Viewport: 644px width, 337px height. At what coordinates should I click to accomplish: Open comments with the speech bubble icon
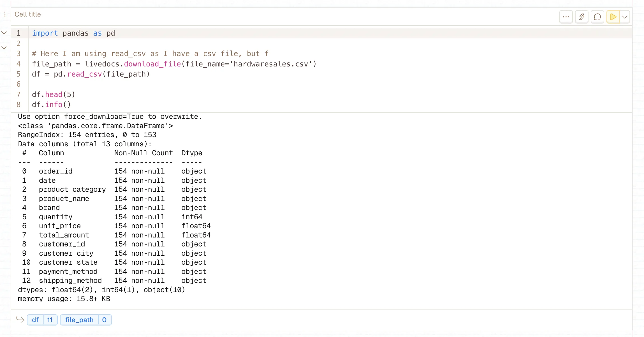click(597, 17)
